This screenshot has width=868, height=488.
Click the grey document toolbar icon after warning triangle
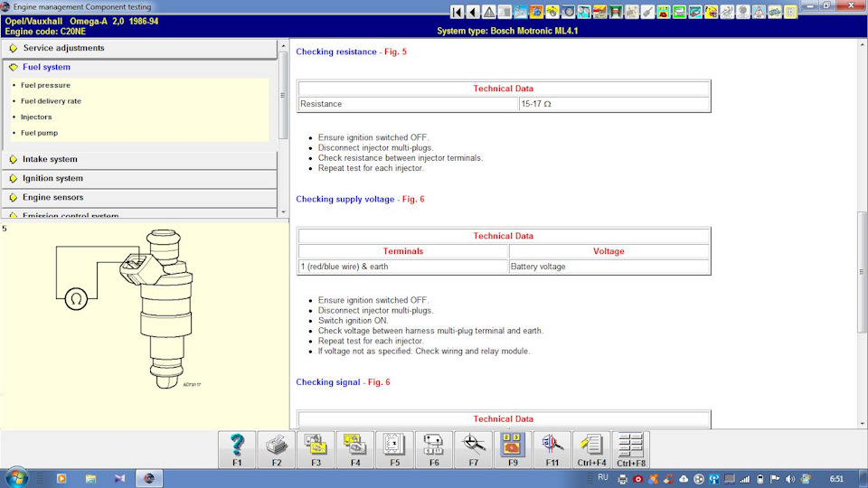click(505, 12)
